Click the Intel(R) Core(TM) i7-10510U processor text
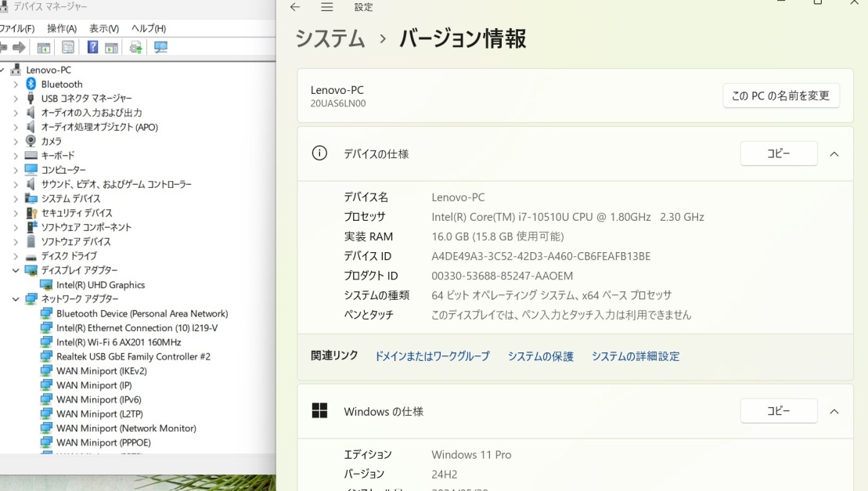The width and height of the screenshot is (868, 491). 568,217
